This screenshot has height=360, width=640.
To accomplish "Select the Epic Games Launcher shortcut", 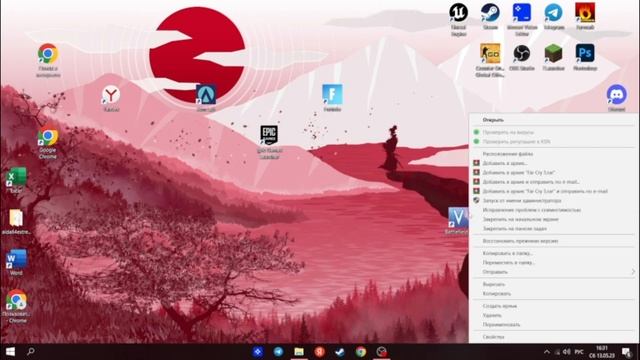I will (x=269, y=142).
